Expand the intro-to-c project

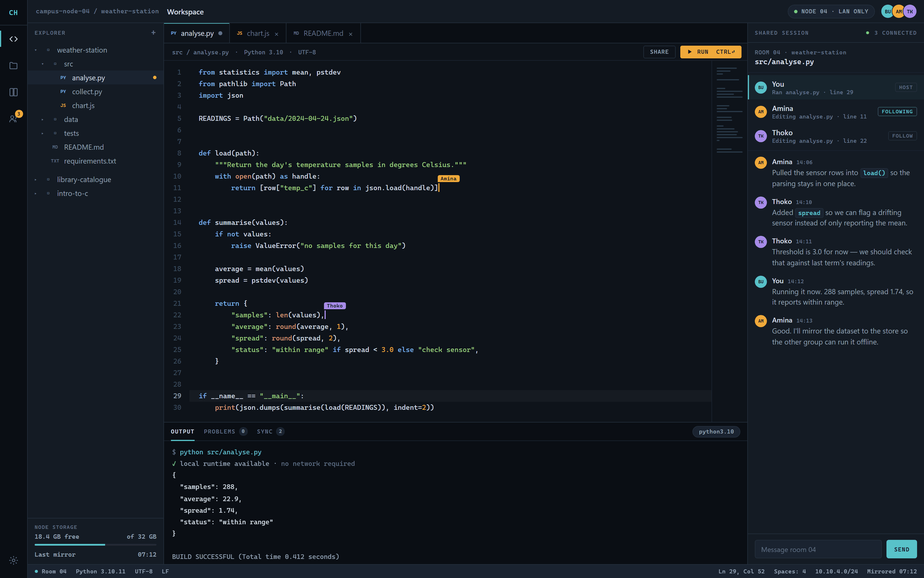click(x=36, y=193)
